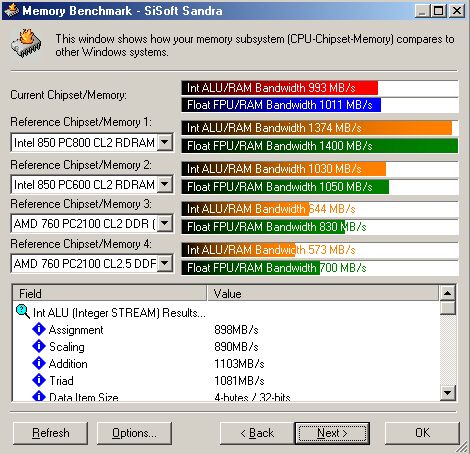Click the green Float FPU 1050 MB/s bar

[285, 187]
